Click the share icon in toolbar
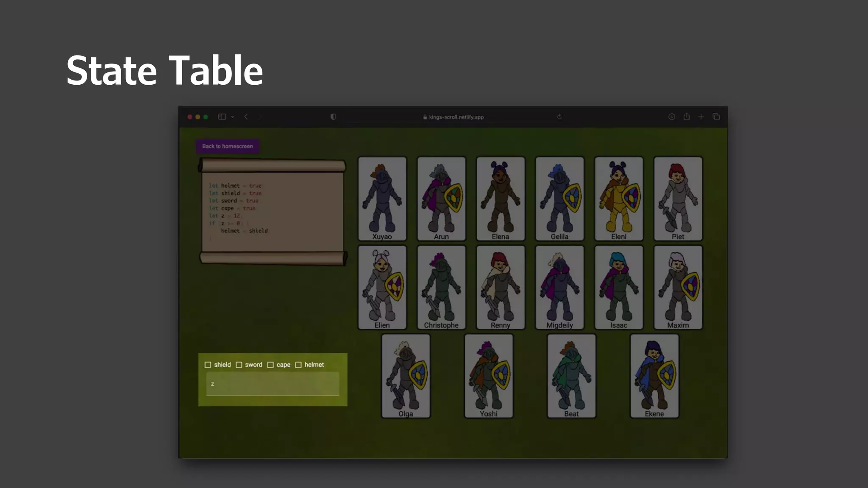 (687, 117)
